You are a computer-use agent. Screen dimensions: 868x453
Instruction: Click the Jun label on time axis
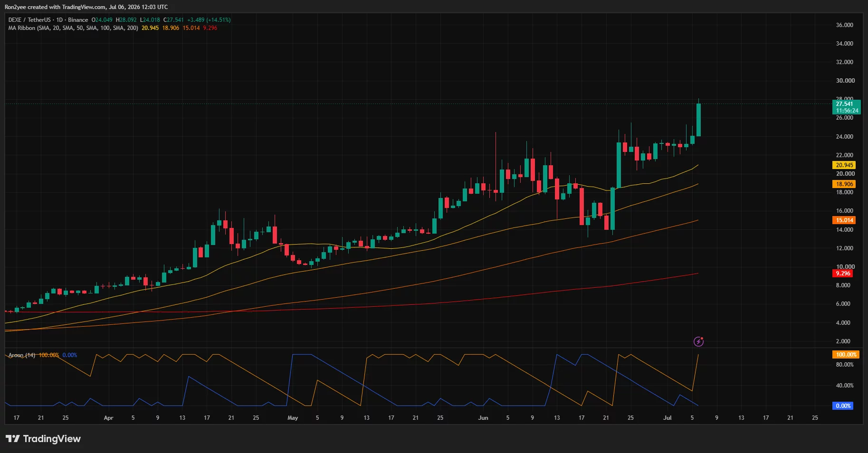click(483, 418)
